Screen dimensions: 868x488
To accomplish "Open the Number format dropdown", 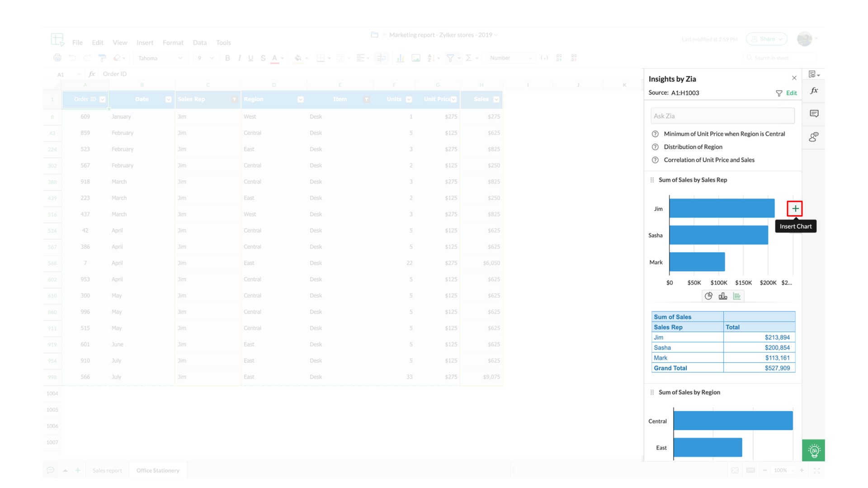I will coord(511,58).
